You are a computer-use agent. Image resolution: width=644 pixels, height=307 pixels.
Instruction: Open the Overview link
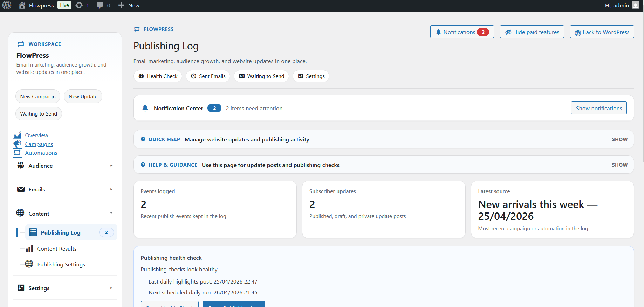pos(37,135)
